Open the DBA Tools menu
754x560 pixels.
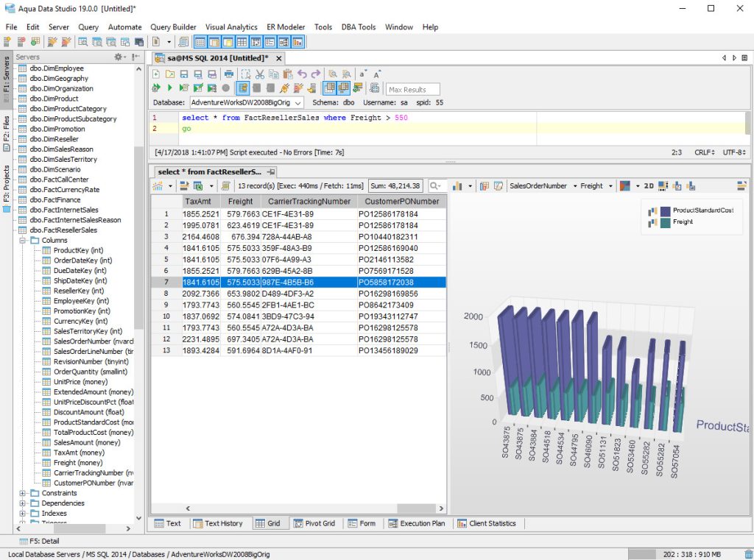(x=359, y=27)
